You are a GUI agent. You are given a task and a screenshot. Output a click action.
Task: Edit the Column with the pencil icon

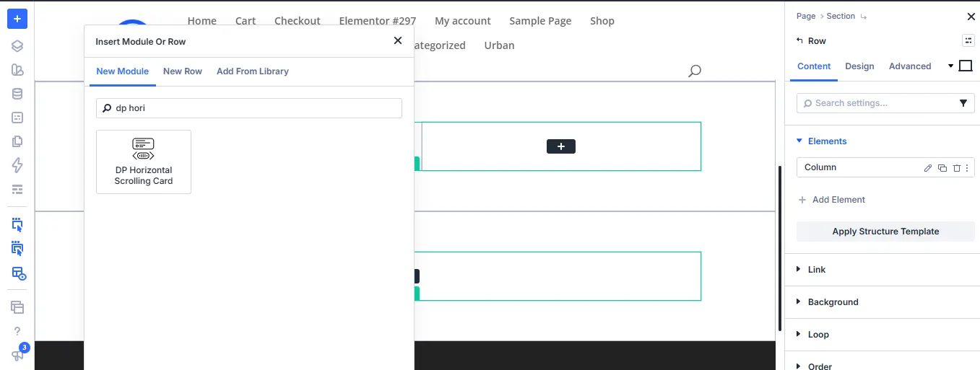click(928, 168)
